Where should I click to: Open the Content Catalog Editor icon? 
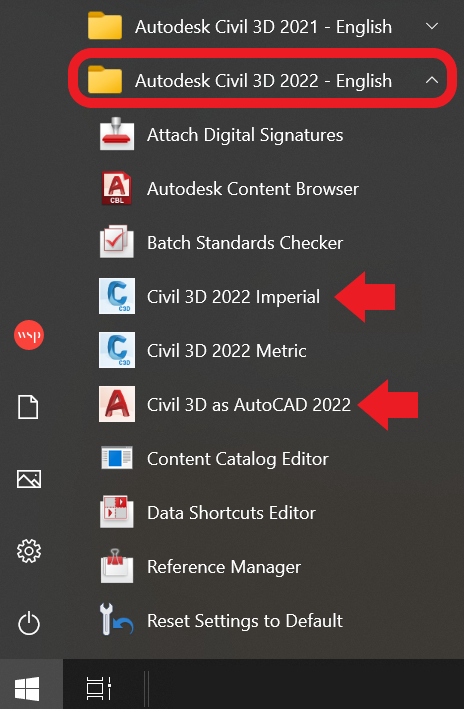[x=117, y=458]
